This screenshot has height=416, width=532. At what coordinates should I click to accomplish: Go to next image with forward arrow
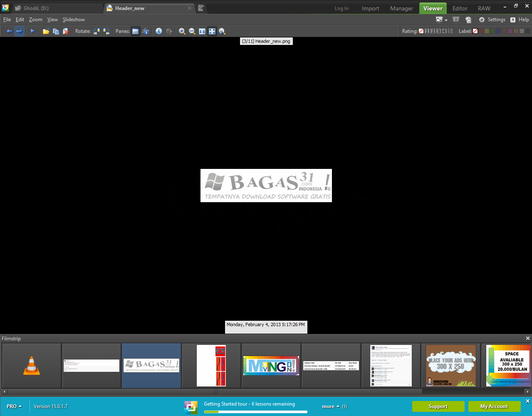tap(19, 31)
